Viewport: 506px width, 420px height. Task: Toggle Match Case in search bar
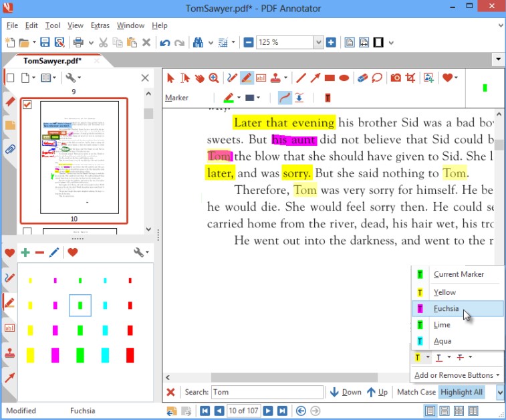point(416,392)
